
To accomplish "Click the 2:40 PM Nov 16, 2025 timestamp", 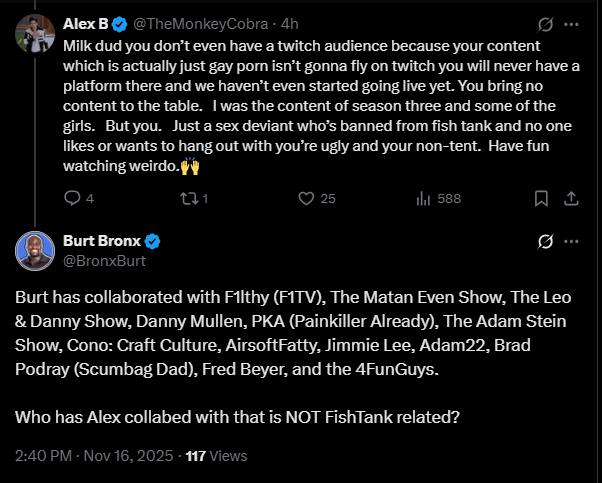I will click(x=96, y=455).
